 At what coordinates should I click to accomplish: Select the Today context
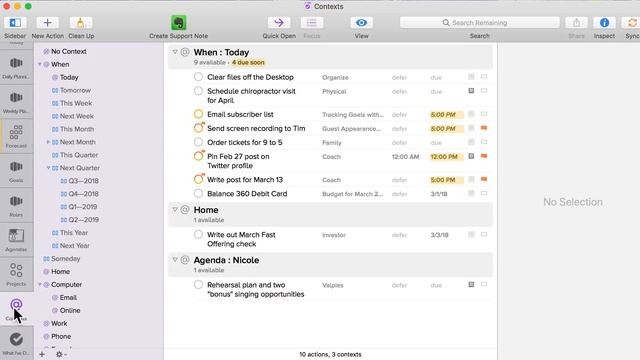tap(69, 77)
